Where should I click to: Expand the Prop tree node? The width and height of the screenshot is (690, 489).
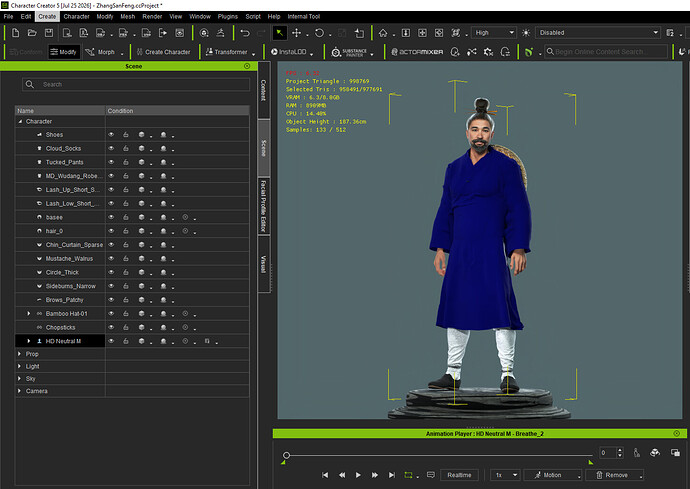[x=19, y=354]
